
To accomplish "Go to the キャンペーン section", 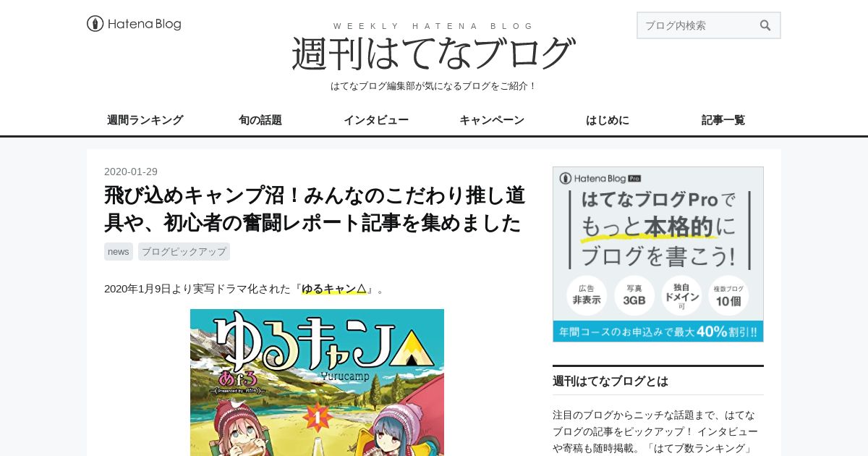I will point(492,120).
